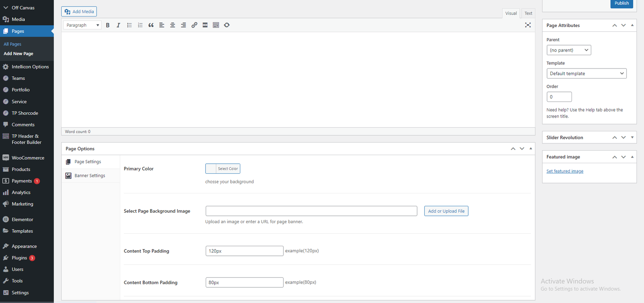Open the Paragraph format dropdown
This screenshot has height=303, width=644.
(x=83, y=25)
